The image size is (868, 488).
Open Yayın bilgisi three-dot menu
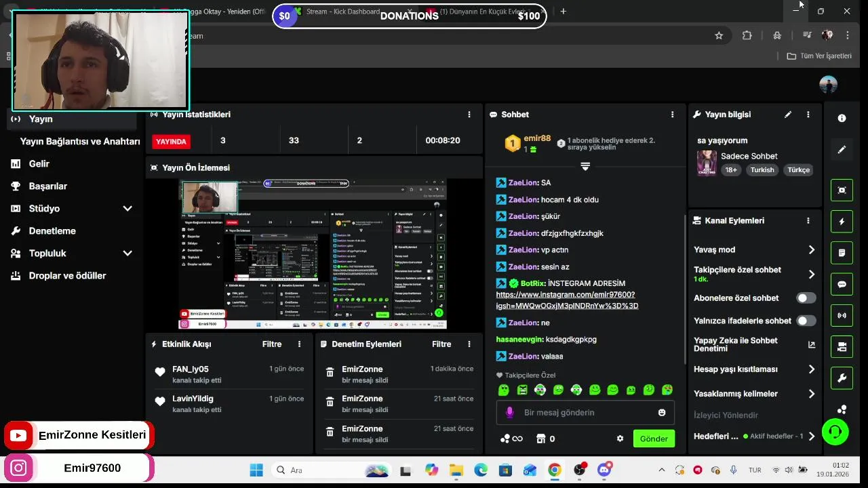tap(808, 115)
